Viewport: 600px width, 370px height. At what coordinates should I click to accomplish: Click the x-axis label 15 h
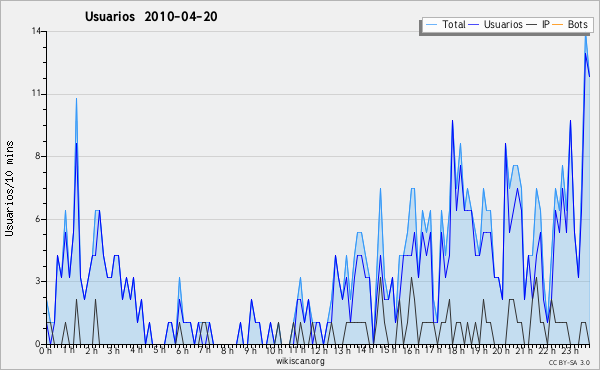[x=388, y=350]
